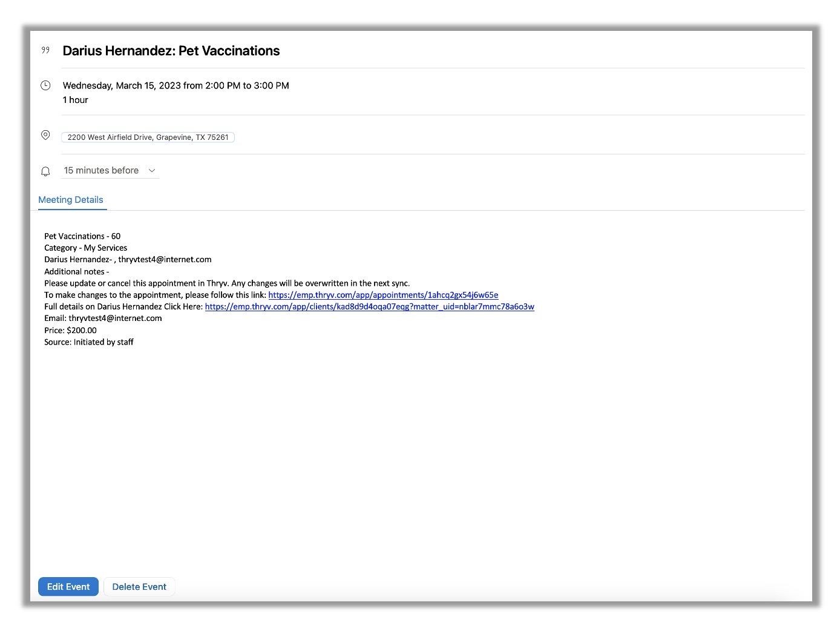
Task: Switch to the Meeting Details tab
Action: click(71, 200)
